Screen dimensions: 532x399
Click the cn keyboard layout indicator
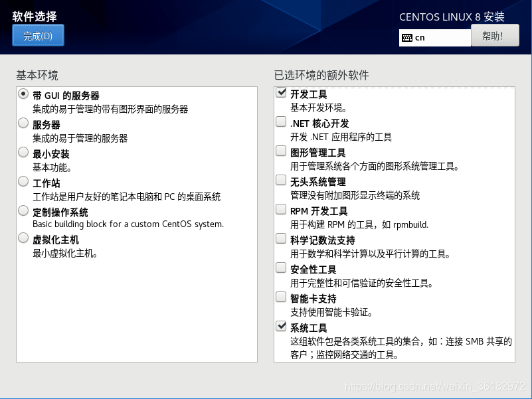pyautogui.click(x=435, y=38)
